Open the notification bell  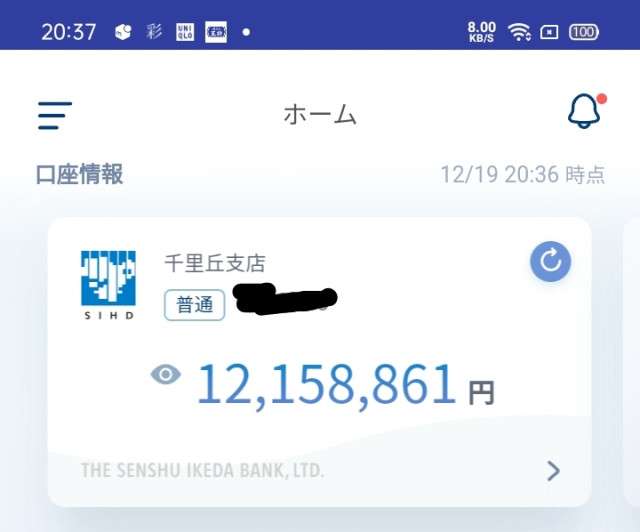coord(586,111)
